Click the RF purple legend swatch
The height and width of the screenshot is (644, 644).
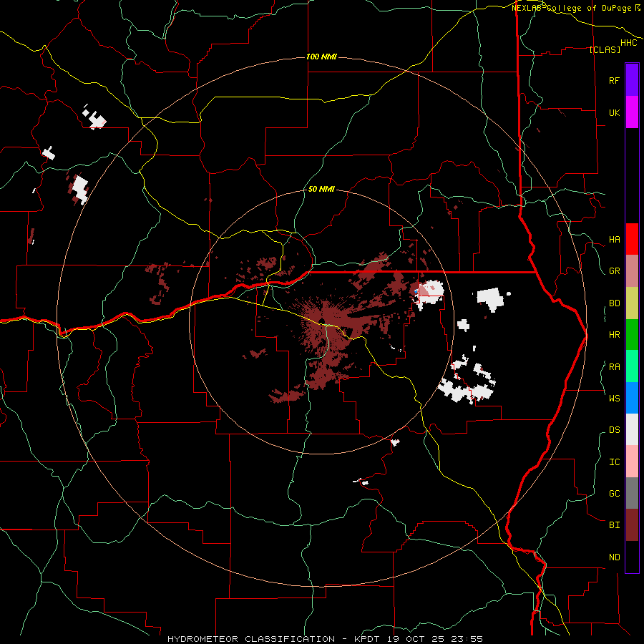click(632, 80)
